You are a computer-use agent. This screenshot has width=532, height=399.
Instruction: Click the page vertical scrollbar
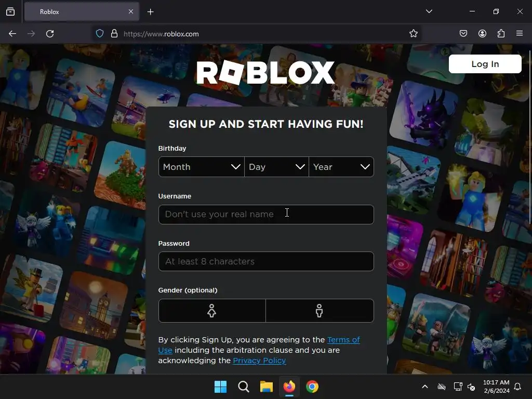point(530,137)
